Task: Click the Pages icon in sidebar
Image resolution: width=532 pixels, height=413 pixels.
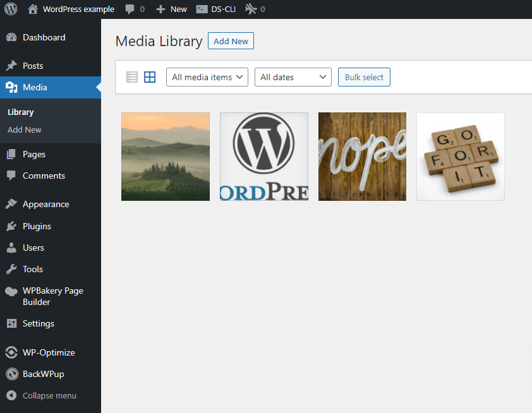Action: coord(11,154)
